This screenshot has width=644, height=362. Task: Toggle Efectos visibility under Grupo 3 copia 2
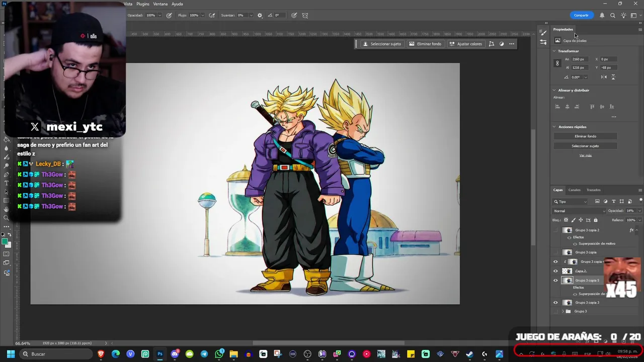[x=569, y=237]
